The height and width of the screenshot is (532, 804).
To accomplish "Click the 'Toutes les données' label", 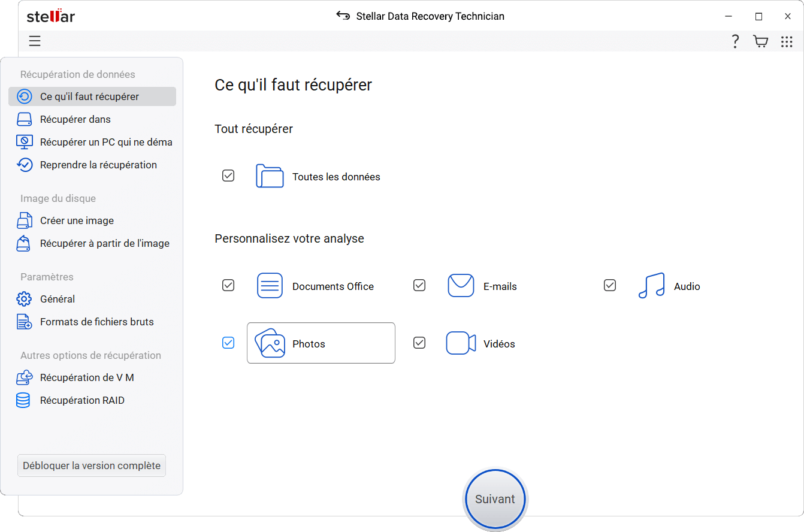I will (336, 177).
